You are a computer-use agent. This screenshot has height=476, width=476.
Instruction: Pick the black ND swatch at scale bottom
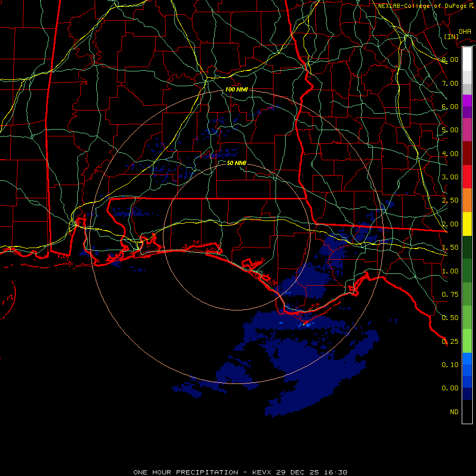coord(467,411)
